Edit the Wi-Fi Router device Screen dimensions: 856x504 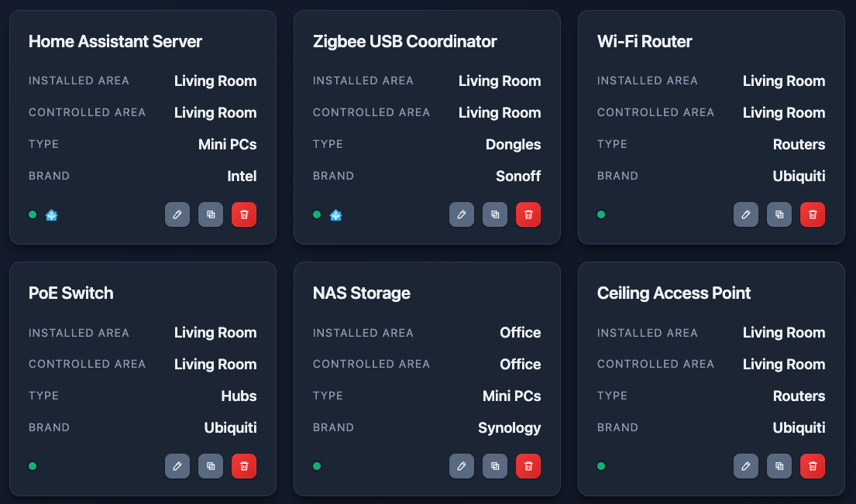coord(746,214)
